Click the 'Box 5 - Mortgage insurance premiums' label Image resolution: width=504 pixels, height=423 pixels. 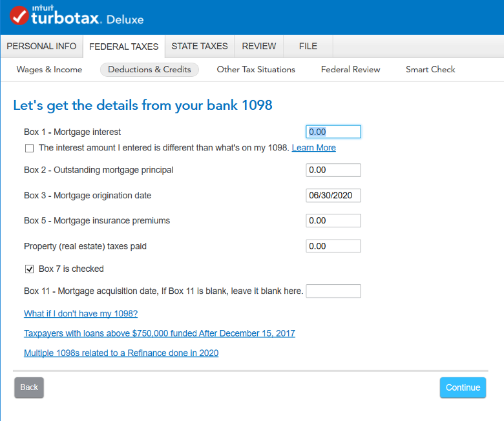click(97, 221)
